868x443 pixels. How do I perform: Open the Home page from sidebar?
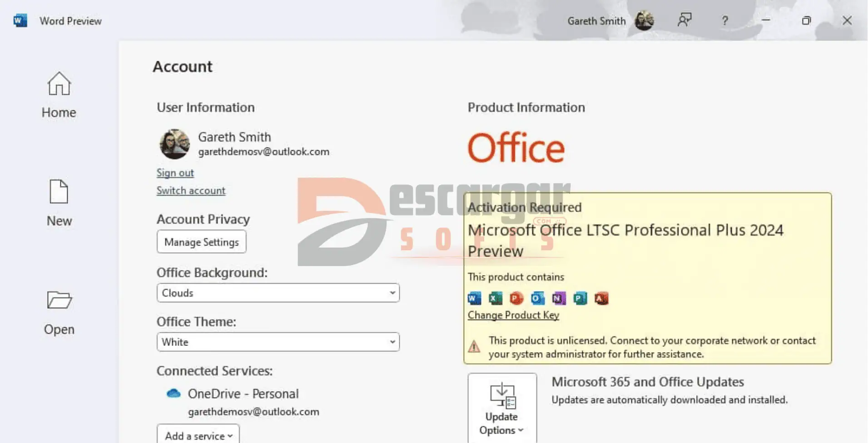click(59, 95)
